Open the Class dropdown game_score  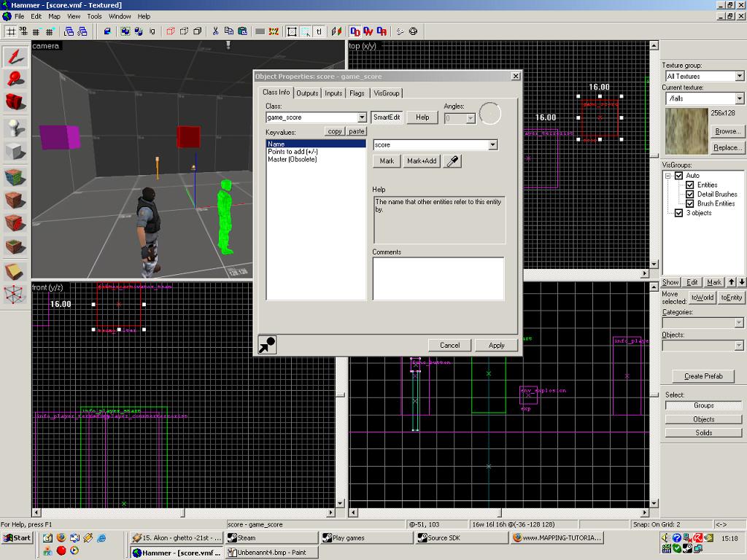pos(362,117)
